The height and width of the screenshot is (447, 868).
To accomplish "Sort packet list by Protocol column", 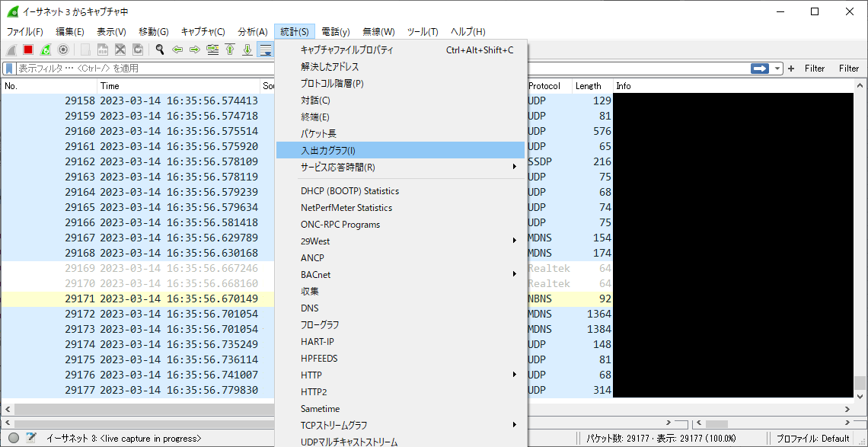I will [x=548, y=86].
